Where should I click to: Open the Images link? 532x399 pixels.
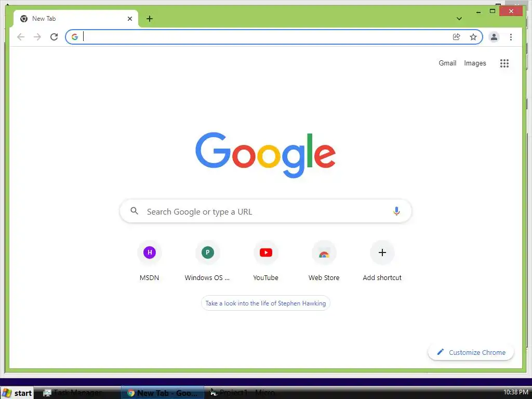pos(475,63)
